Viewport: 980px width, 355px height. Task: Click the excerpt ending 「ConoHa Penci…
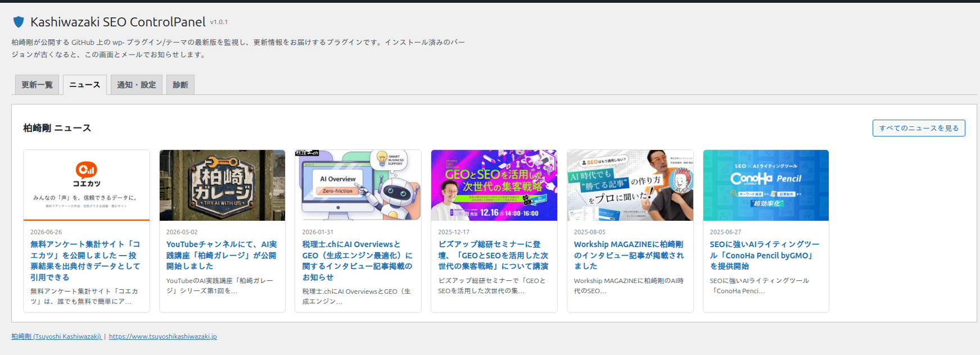[x=760, y=286]
